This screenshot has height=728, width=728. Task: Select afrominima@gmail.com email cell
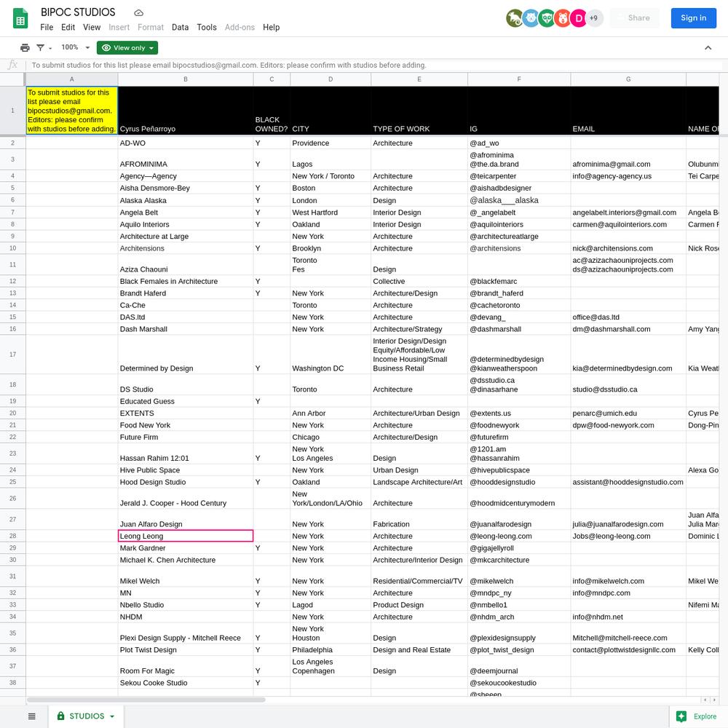[628, 159]
